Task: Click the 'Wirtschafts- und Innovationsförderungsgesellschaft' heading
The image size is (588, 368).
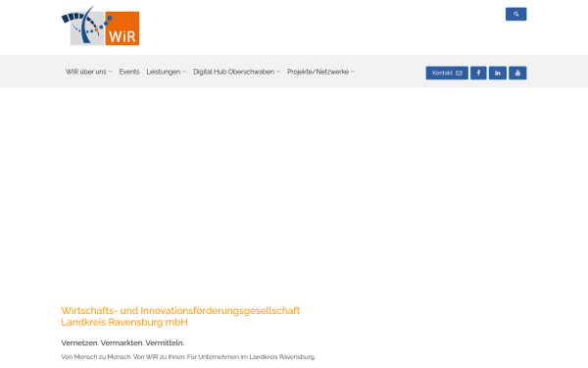Action: coord(180,316)
